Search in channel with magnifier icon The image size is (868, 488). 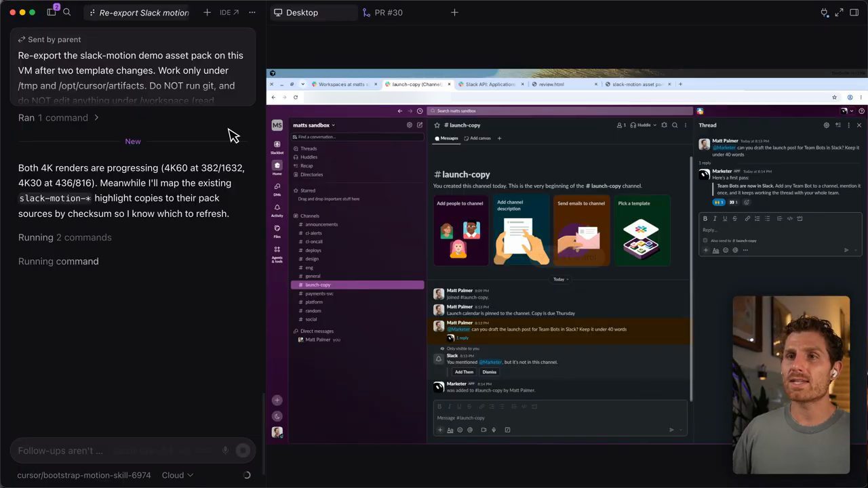tap(675, 125)
